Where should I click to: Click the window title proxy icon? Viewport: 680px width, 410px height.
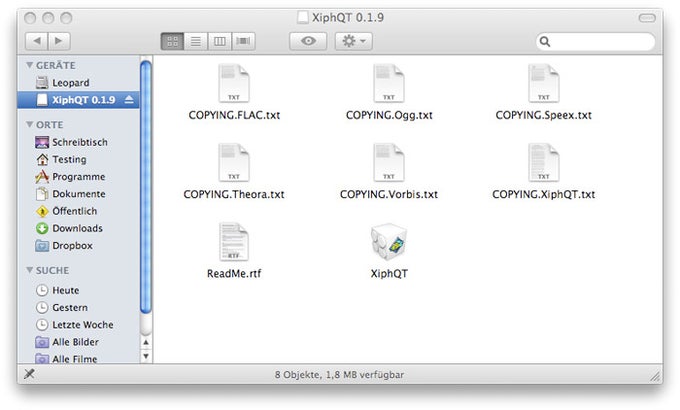303,17
